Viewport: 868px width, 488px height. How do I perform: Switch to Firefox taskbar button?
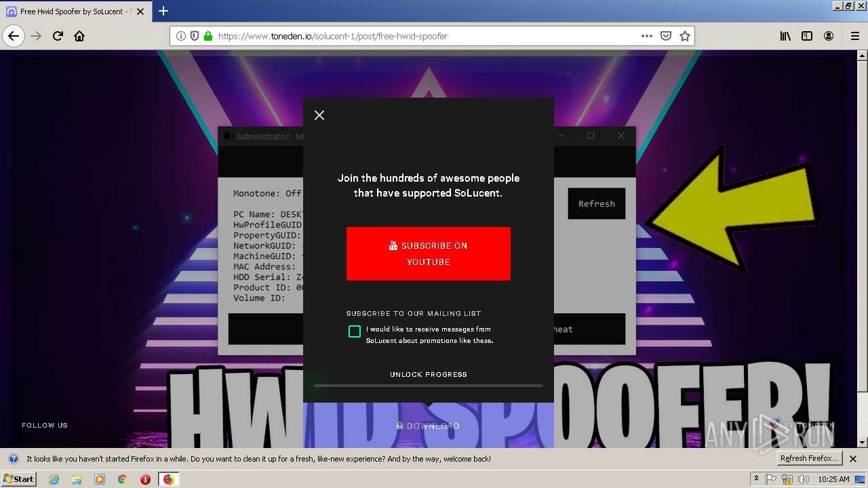168,479
